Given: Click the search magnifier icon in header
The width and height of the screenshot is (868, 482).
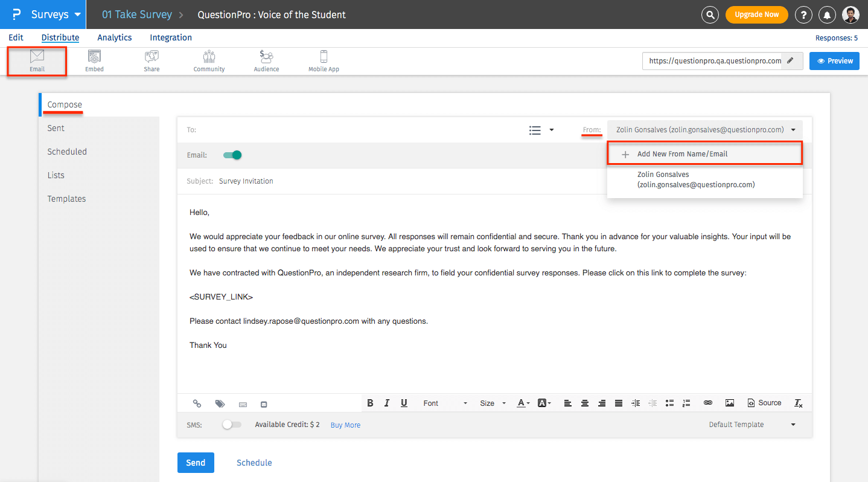Looking at the screenshot, I should click(x=710, y=14).
